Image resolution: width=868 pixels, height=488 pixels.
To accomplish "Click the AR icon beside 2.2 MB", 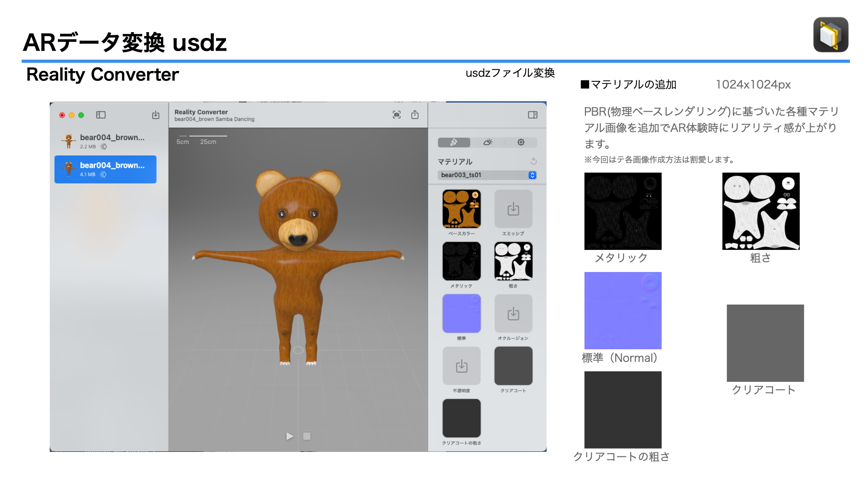I will tap(104, 146).
